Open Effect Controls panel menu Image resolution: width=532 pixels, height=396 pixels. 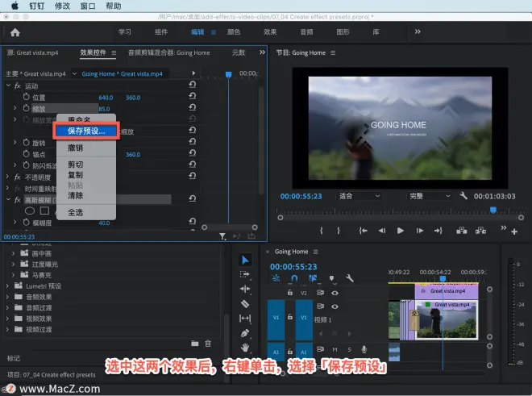[114, 52]
